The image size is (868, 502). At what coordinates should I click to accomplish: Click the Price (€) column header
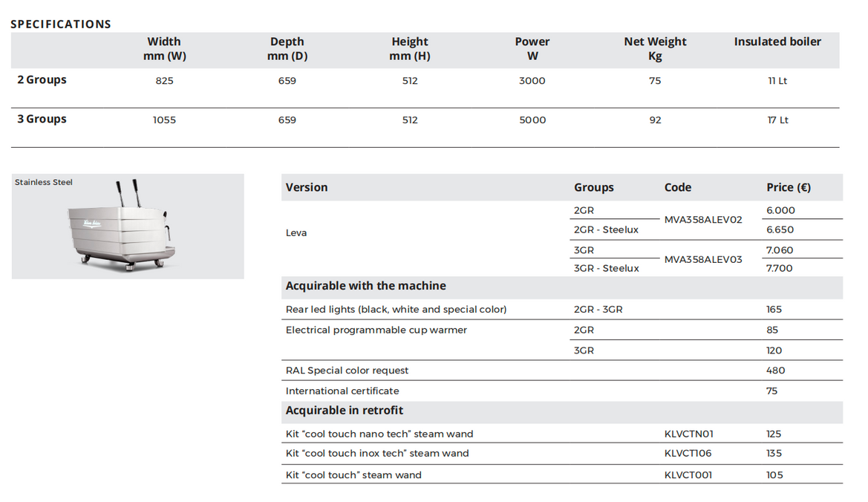789,188
